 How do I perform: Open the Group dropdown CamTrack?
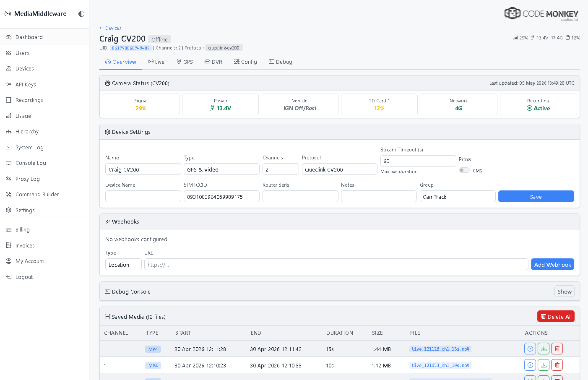(458, 196)
